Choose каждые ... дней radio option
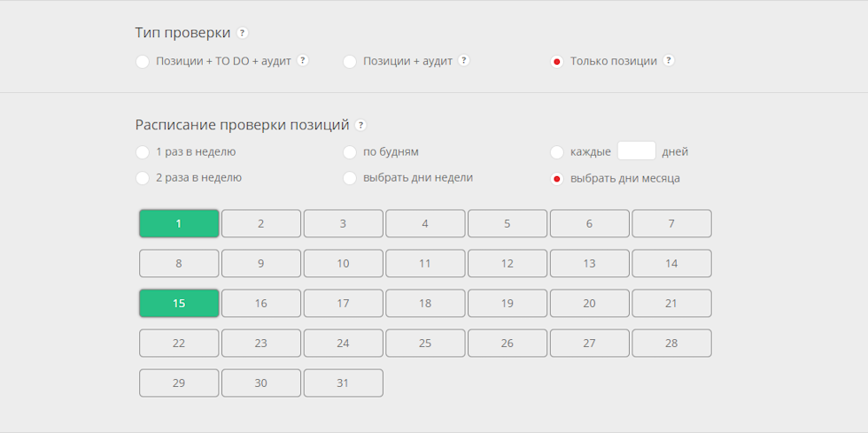This screenshot has height=433, width=868. coord(556,152)
